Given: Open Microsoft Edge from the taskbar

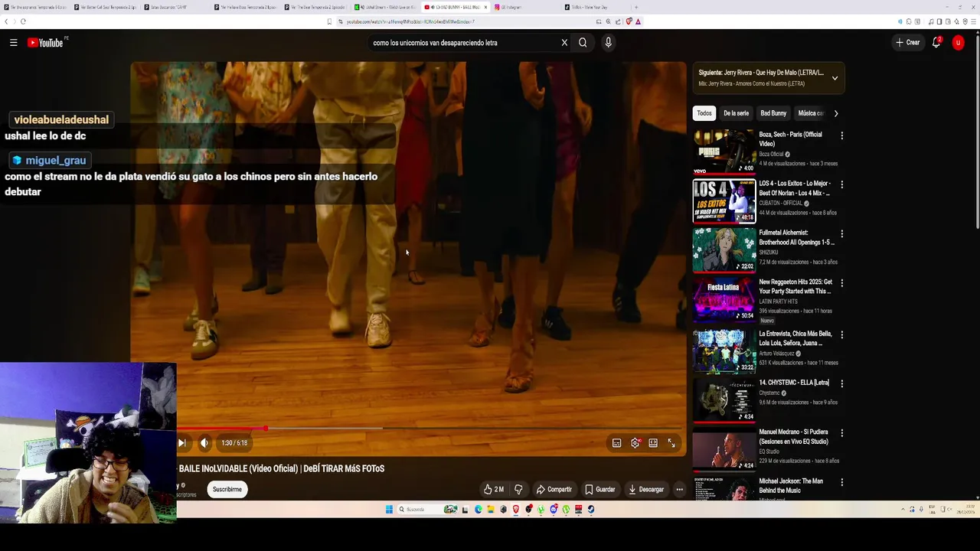Looking at the screenshot, I should (479, 510).
